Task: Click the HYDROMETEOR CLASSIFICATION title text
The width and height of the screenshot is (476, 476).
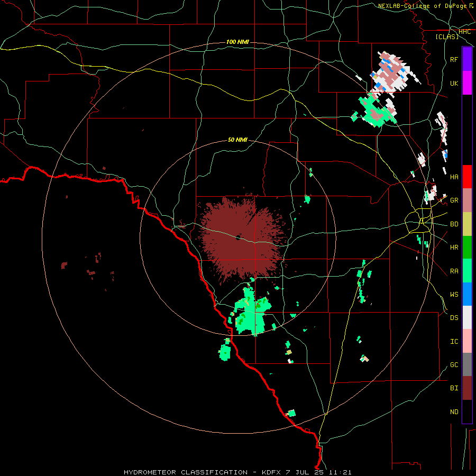Action: coord(186,472)
